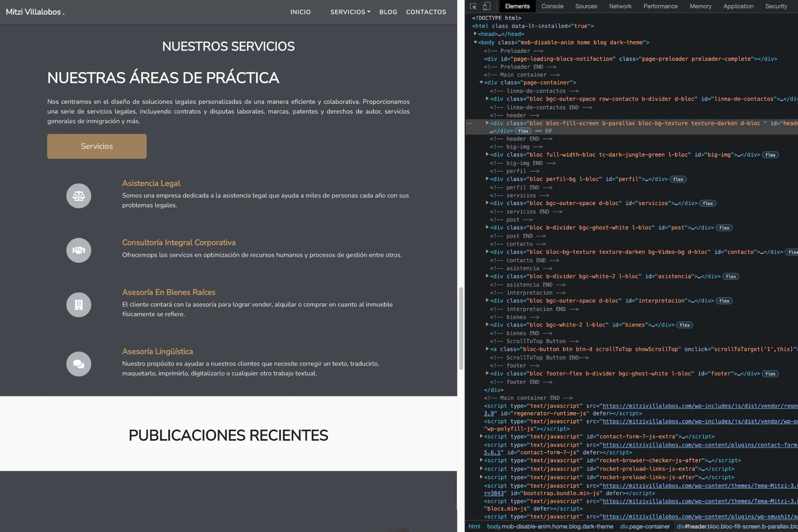Screen dimensions: 798x532
Task: Select the 'footer END' comment row
Action: 521,382
